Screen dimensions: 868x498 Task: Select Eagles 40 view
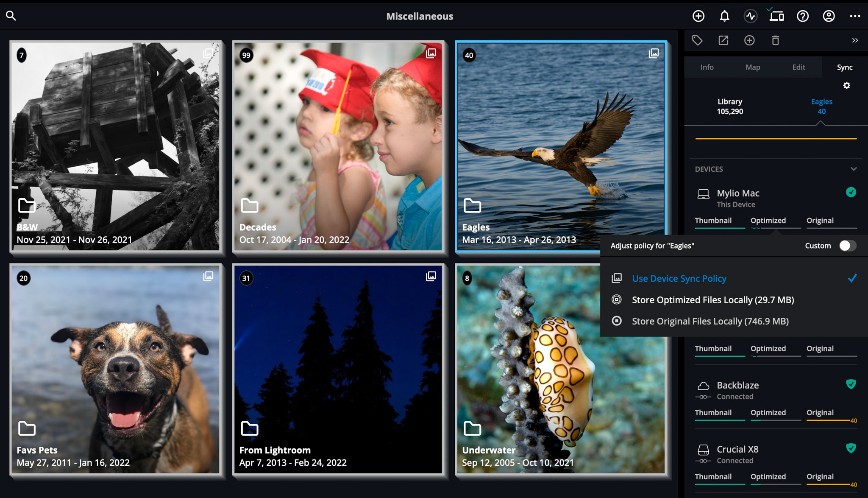(x=821, y=106)
